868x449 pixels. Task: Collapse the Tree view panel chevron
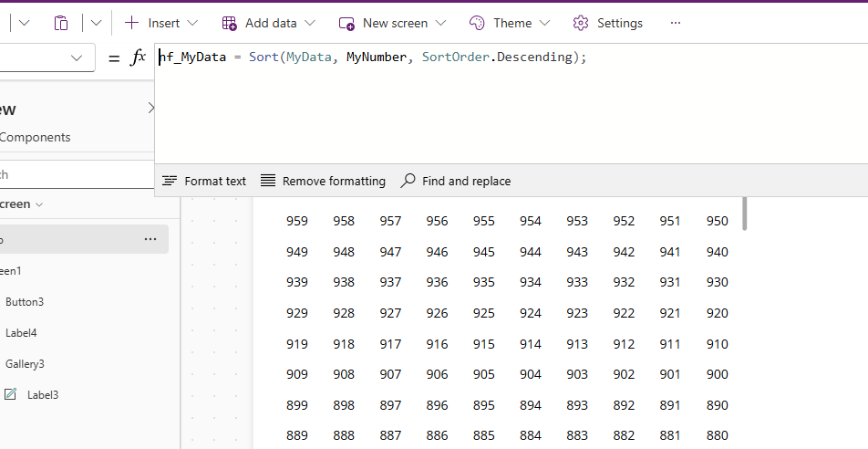click(x=151, y=108)
